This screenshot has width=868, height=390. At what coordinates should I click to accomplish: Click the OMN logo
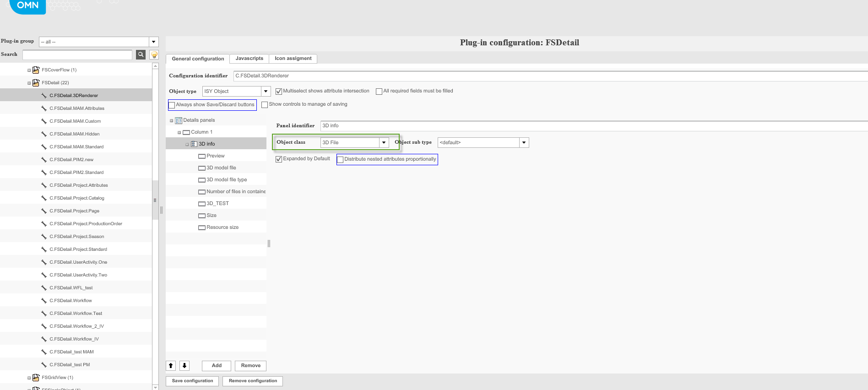click(28, 6)
